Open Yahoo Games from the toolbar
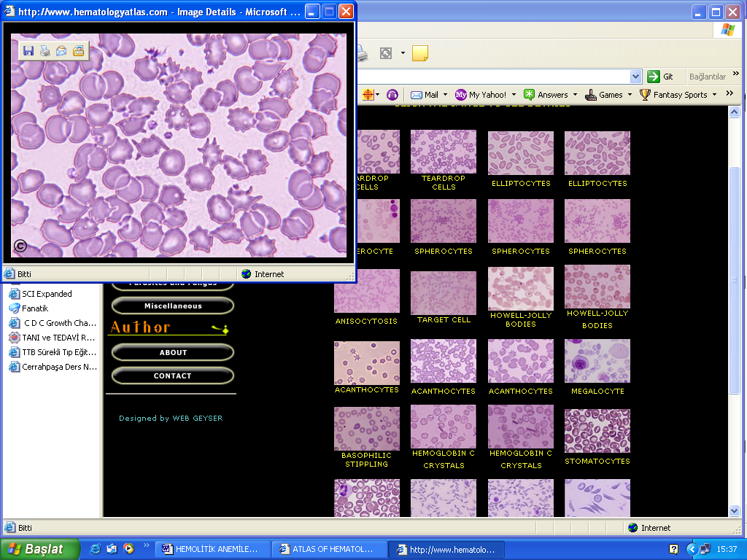This screenshot has height=560, width=747. (603, 95)
